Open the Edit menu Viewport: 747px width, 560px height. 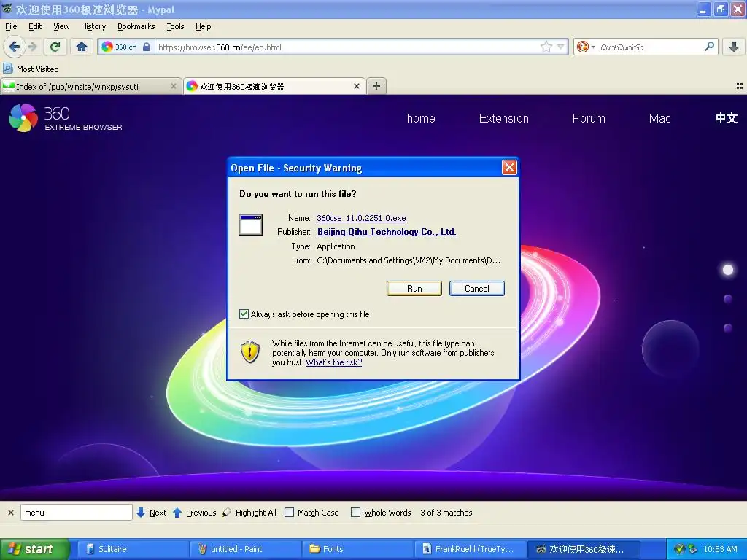pos(35,26)
